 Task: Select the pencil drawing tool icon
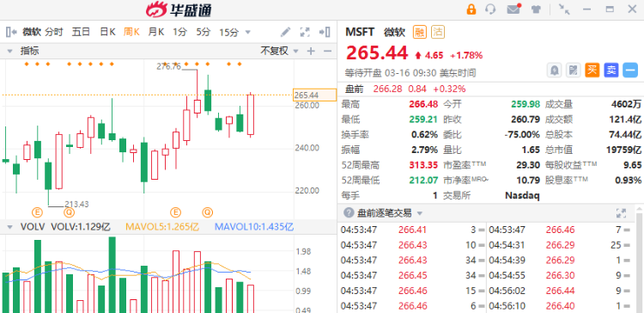[x=285, y=32]
